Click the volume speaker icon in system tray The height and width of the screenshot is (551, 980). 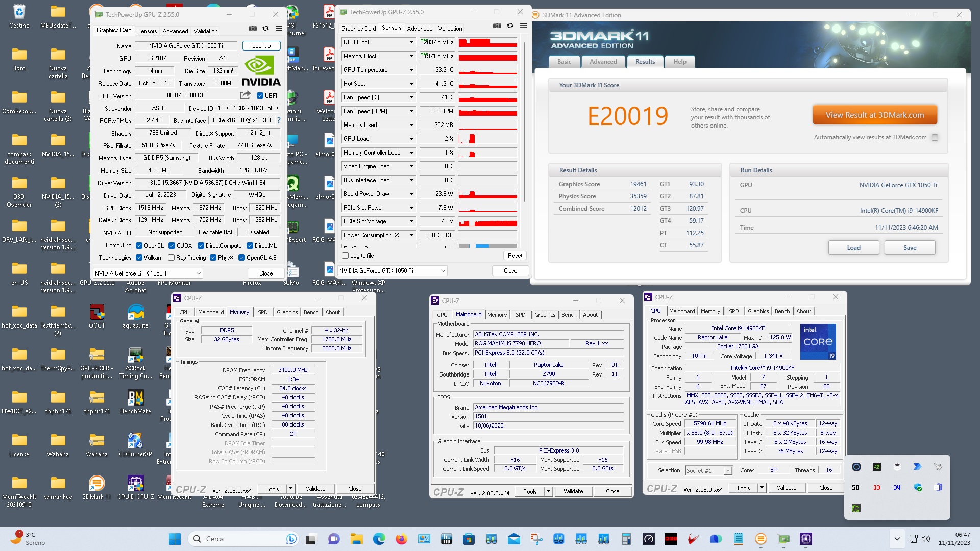pyautogui.click(x=926, y=539)
